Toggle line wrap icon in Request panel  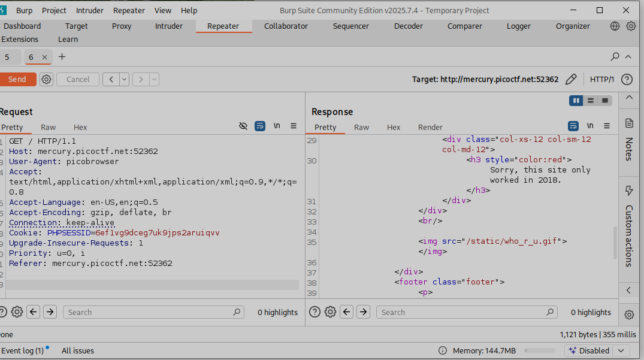click(x=260, y=126)
